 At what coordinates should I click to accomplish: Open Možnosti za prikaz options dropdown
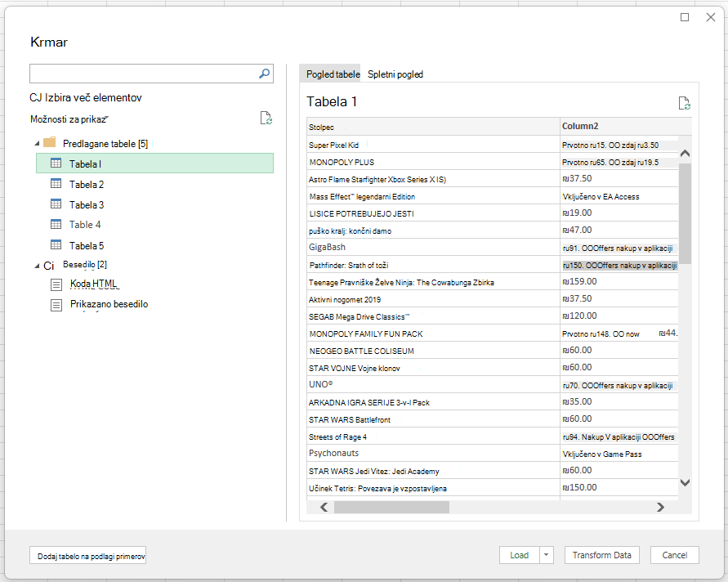[x=69, y=119]
